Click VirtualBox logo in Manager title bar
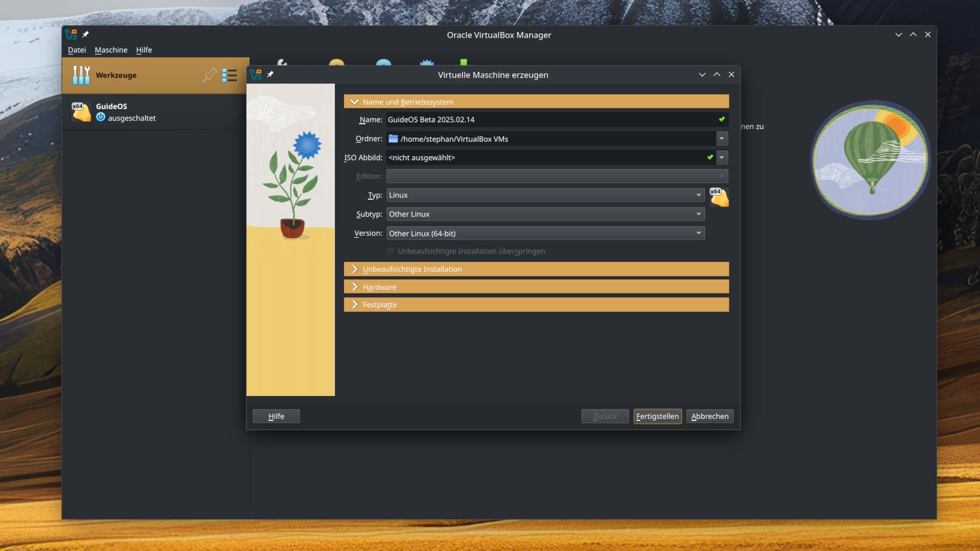Screen dimensions: 980x551 tap(71, 35)
